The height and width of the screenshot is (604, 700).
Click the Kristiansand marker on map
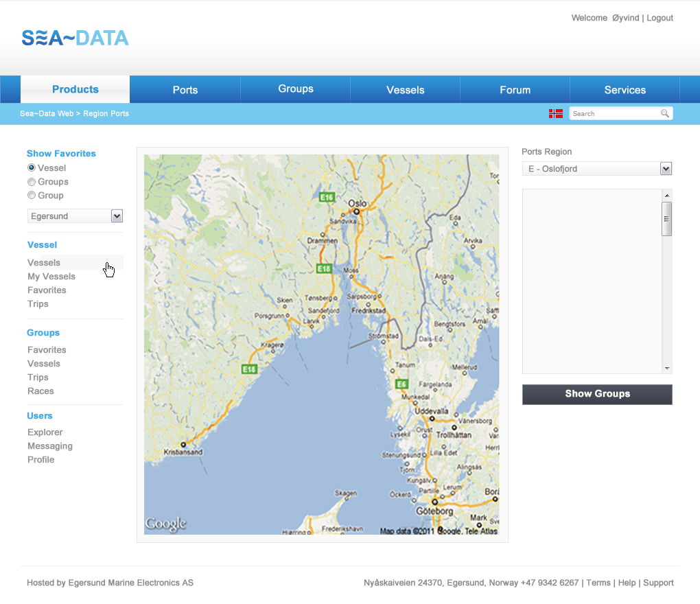(183, 445)
